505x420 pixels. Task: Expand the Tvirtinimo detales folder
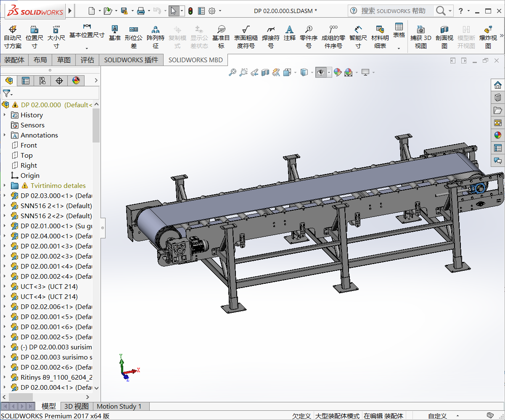[5, 186]
